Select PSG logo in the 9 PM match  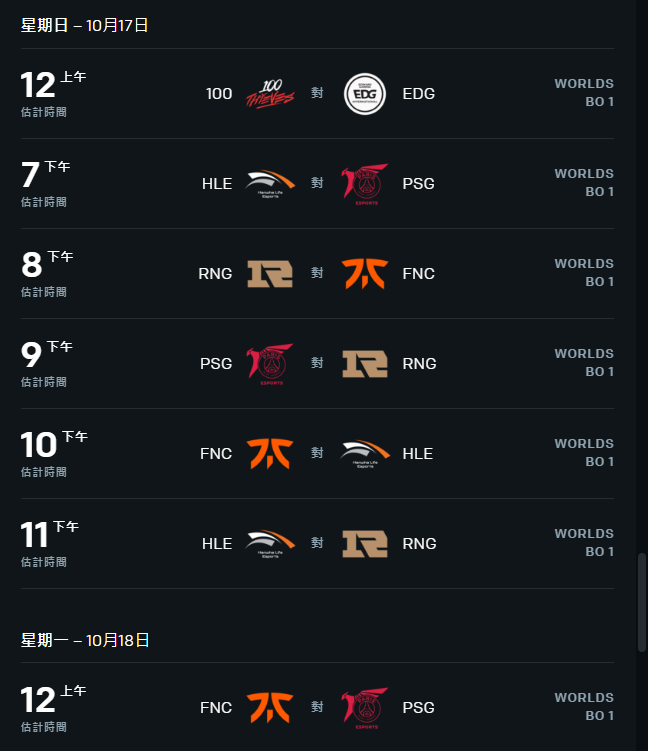point(270,364)
